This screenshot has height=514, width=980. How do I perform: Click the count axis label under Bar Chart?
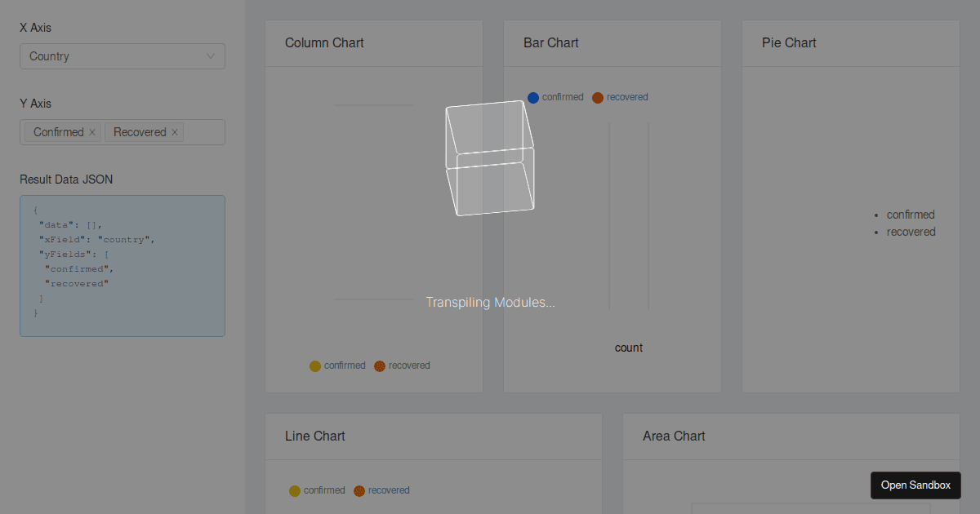pos(629,348)
